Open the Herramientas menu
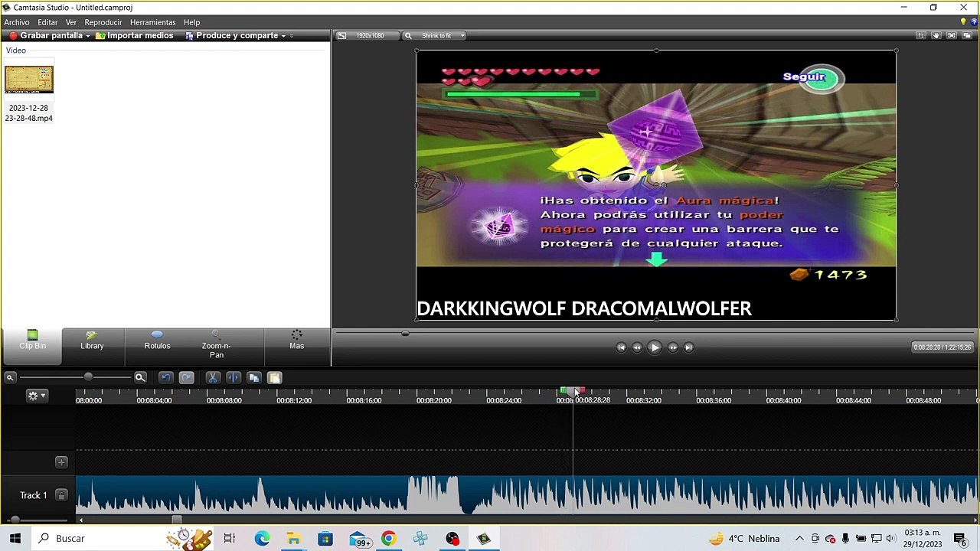The height and width of the screenshot is (551, 980). coord(153,22)
